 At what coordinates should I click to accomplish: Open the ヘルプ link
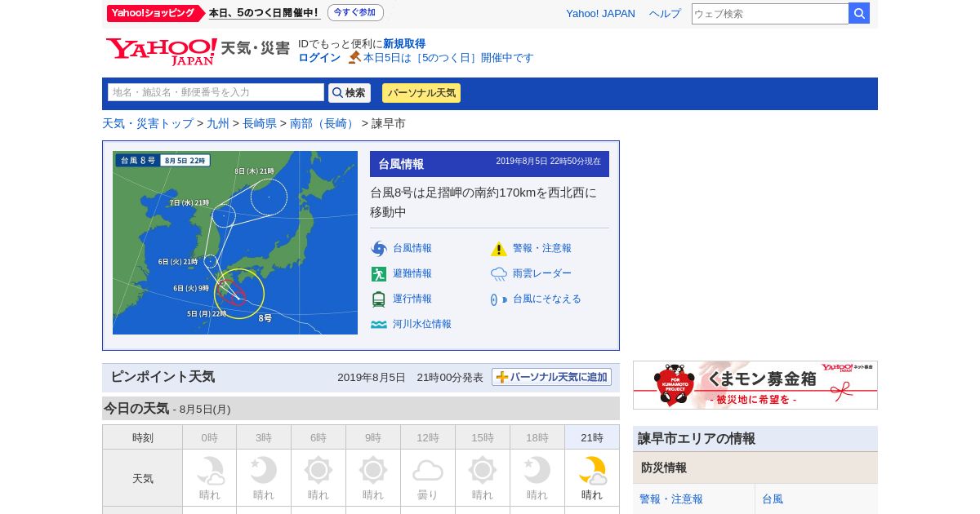pos(665,14)
